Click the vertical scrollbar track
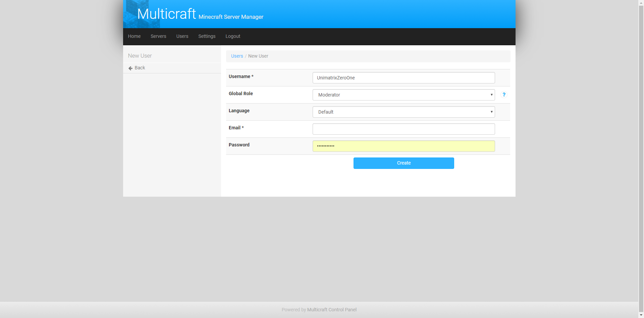The height and width of the screenshot is (318, 644). coord(641,168)
